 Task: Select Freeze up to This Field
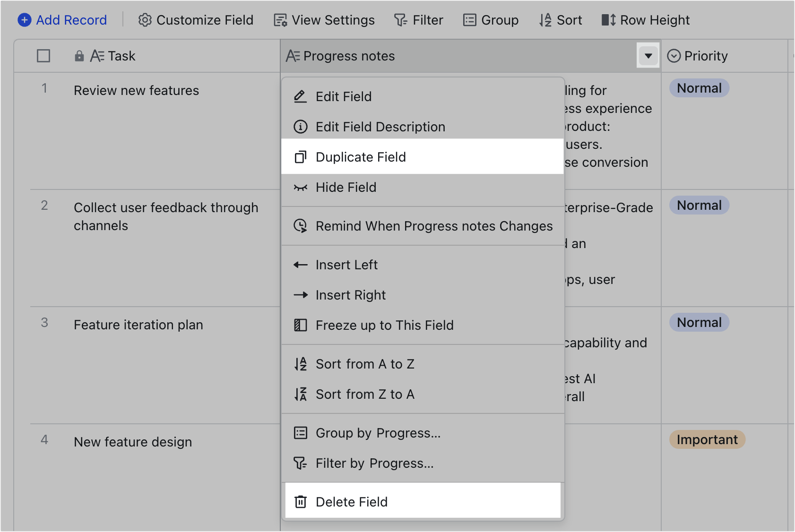(385, 325)
